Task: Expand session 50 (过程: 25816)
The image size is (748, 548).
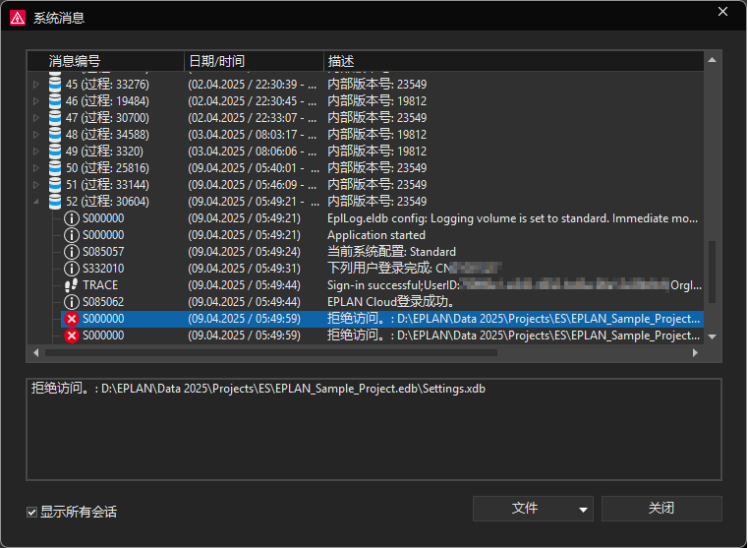Action: pos(36,168)
